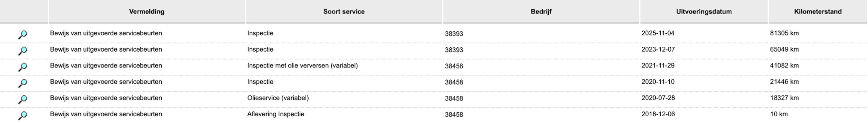Click the Bedrijf column header
This screenshot has width=868, height=123.
tap(541, 11)
